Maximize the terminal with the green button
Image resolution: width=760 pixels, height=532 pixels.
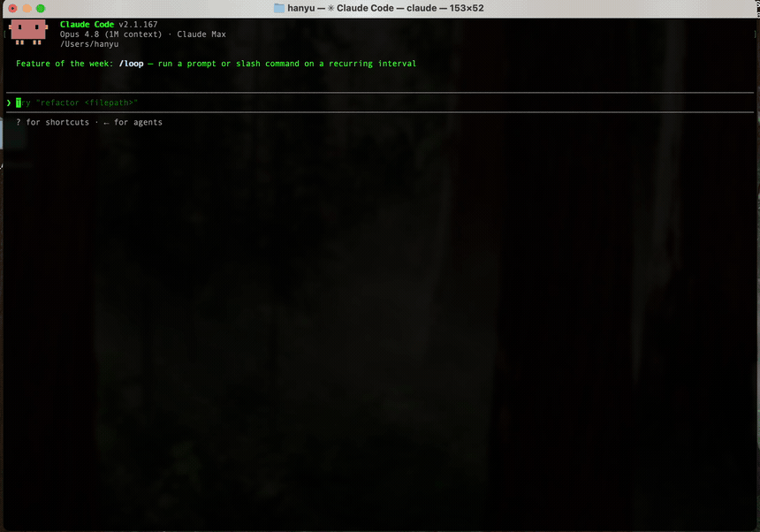pos(41,8)
